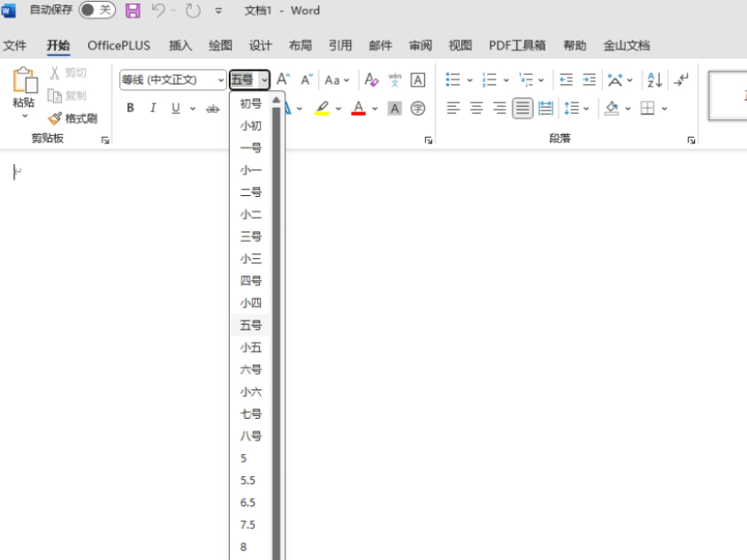Open Font dialog launcher
The width and height of the screenshot is (747, 560).
pos(428,140)
